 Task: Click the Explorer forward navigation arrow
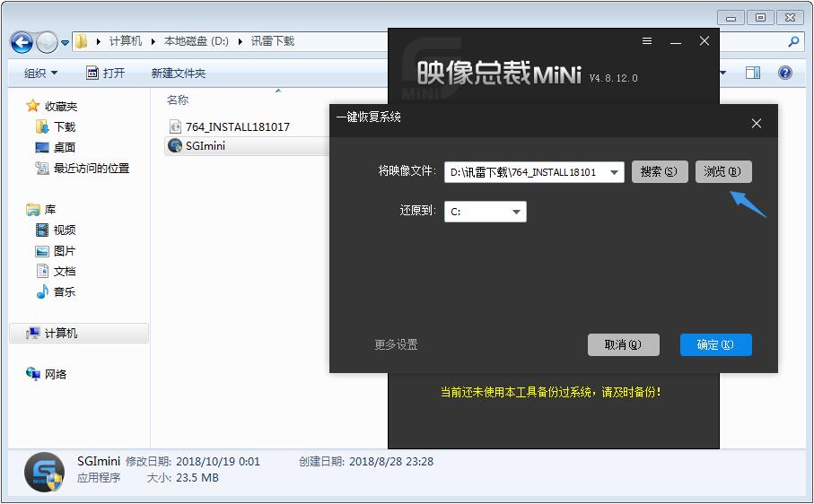point(47,42)
